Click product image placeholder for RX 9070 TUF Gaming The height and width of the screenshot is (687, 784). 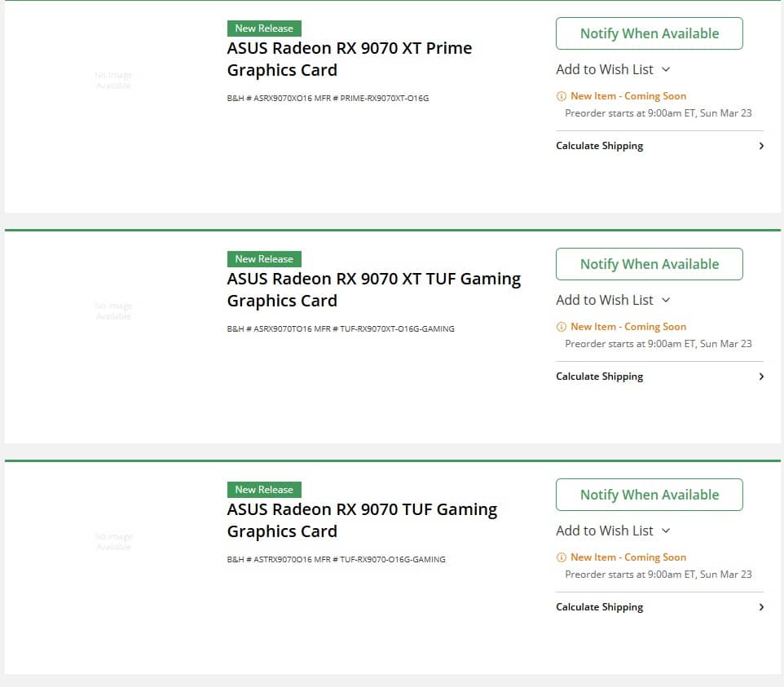click(x=113, y=541)
